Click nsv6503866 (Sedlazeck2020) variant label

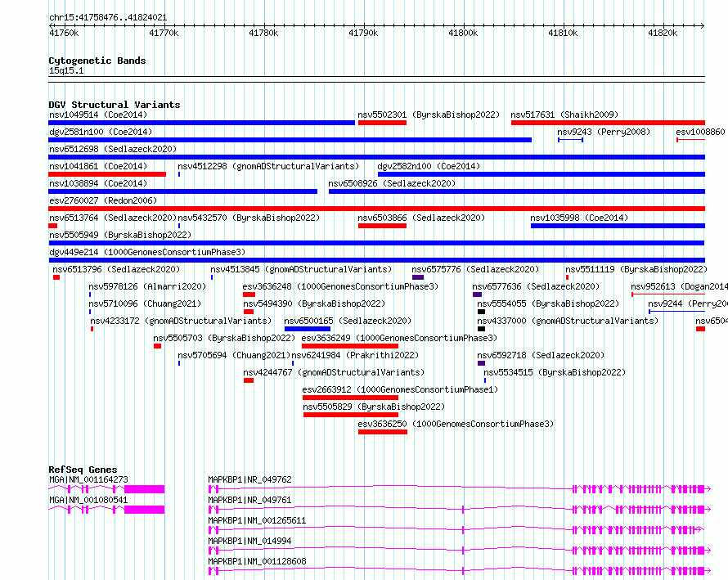tap(421, 218)
